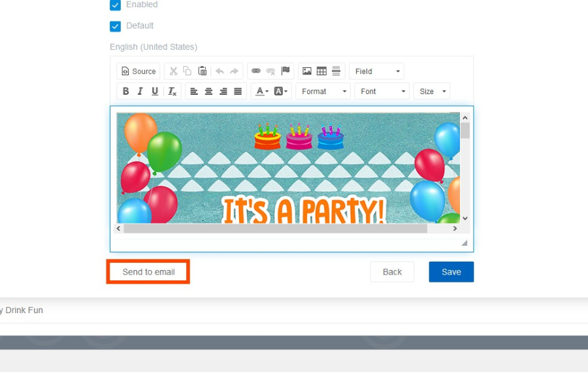Apply italic text style
The width and height of the screenshot is (588, 372).
click(x=140, y=92)
